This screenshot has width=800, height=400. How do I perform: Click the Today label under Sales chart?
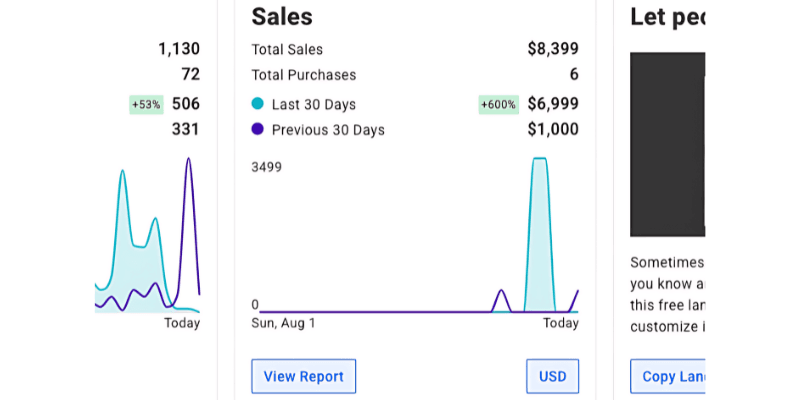click(561, 323)
